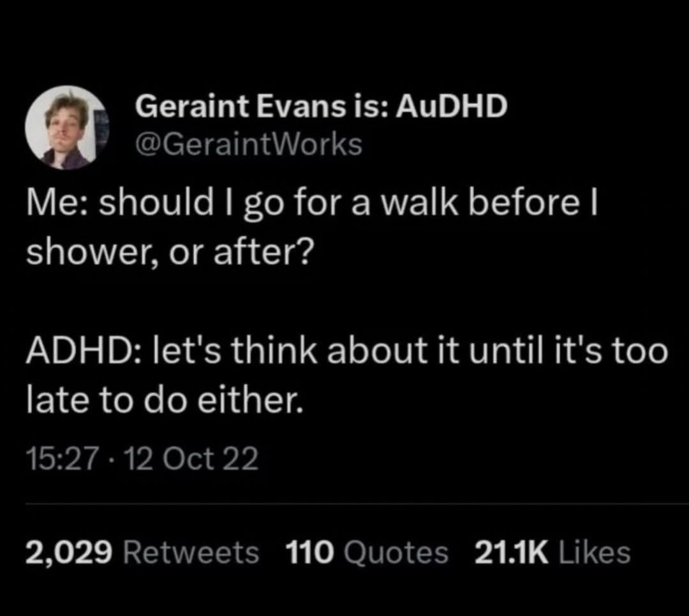Open the @GeraintWorks handle link
This screenshot has height=616, width=689.
(248, 145)
